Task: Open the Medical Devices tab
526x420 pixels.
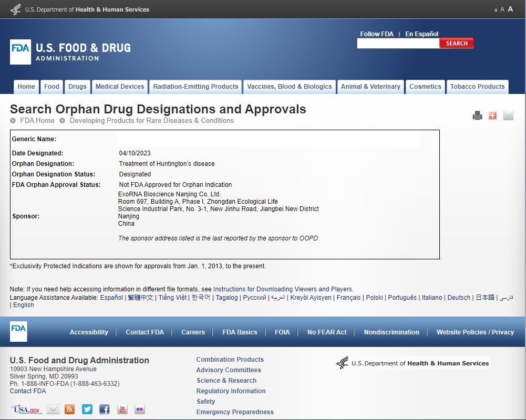Action: (120, 87)
